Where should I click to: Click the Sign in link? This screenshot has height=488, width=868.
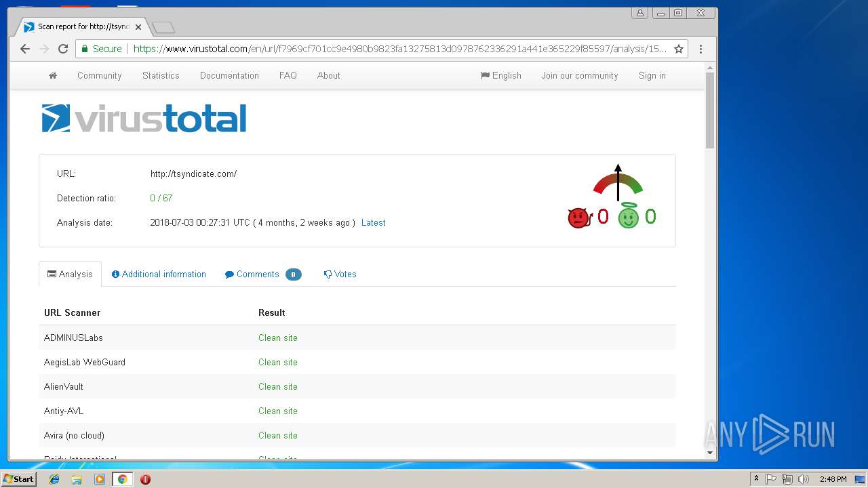652,76
